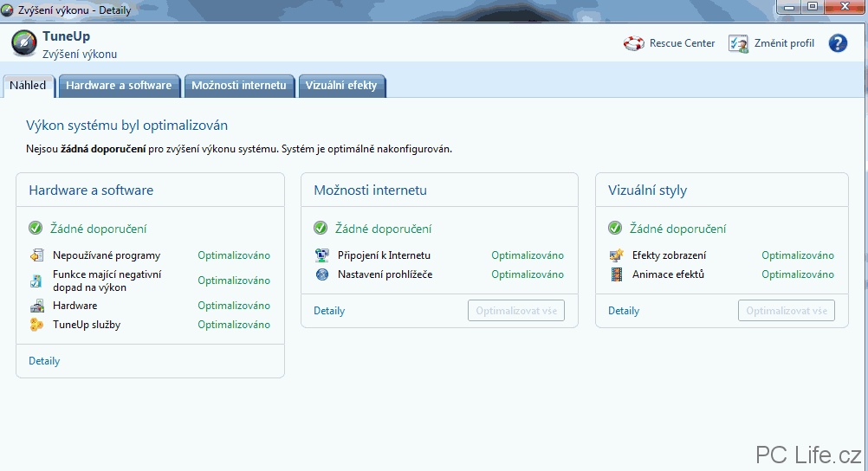
Task: Click the Změnit profil label
Action: (x=784, y=43)
